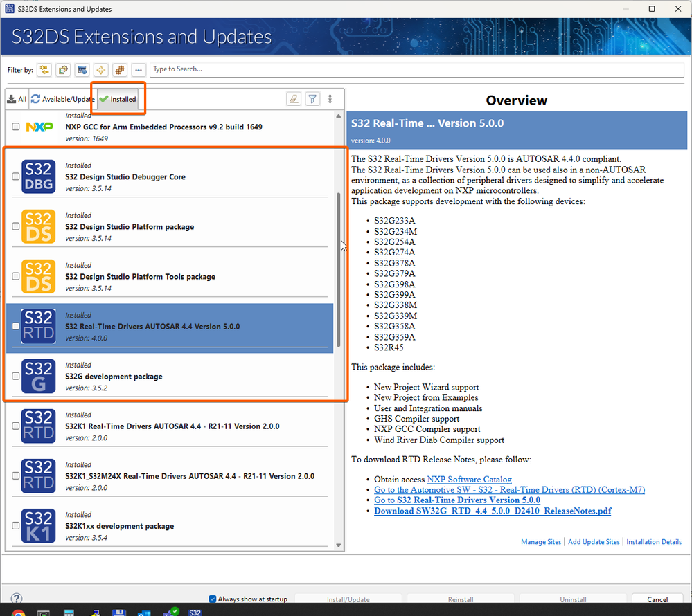692x616 pixels.
Task: Select S32K1_S32M24X Real-Time Drivers row text
Action: click(x=190, y=476)
